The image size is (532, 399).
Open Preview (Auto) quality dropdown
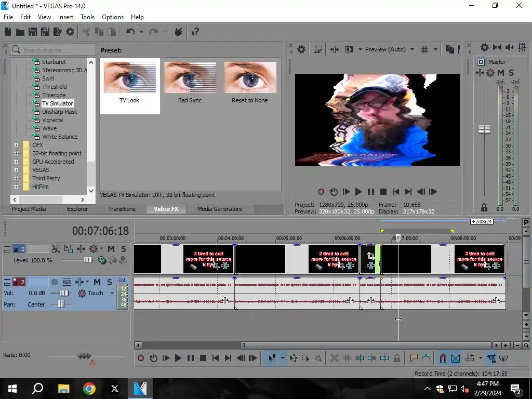point(412,49)
